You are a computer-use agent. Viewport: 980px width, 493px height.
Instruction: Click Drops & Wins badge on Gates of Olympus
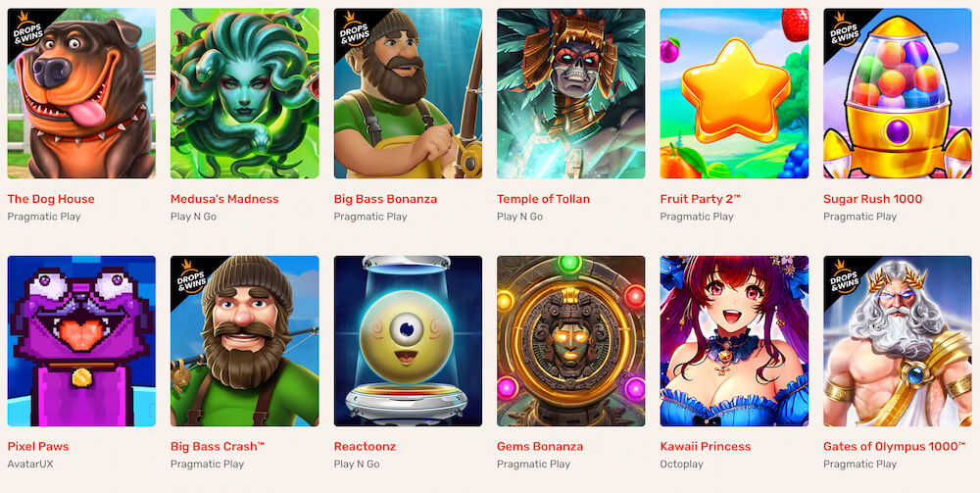(841, 277)
